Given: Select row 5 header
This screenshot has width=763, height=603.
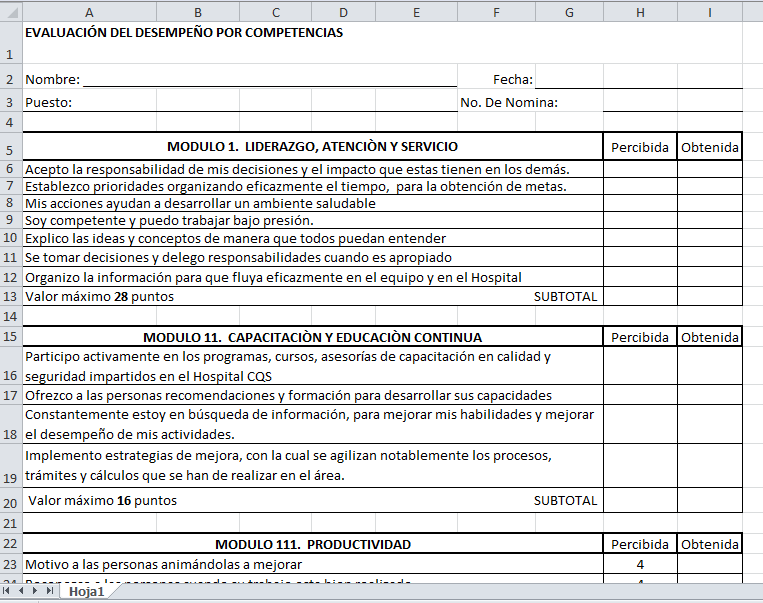Looking at the screenshot, I should [x=11, y=146].
